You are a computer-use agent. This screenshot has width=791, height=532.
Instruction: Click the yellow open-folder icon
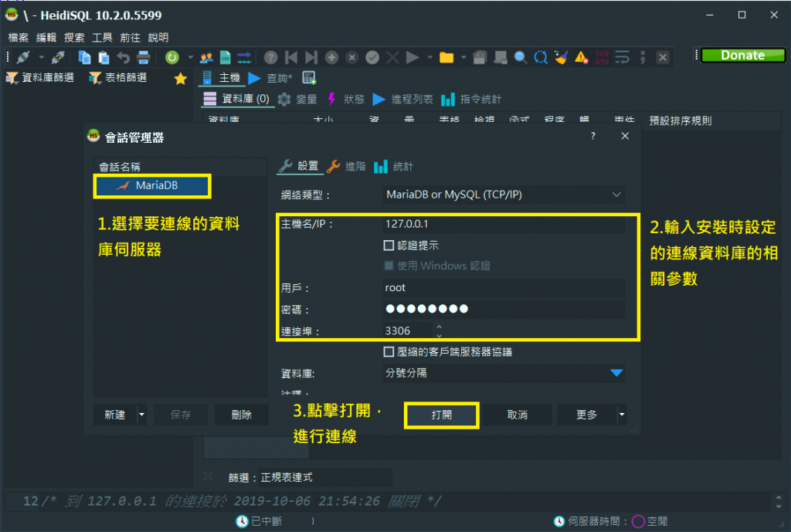(x=446, y=57)
